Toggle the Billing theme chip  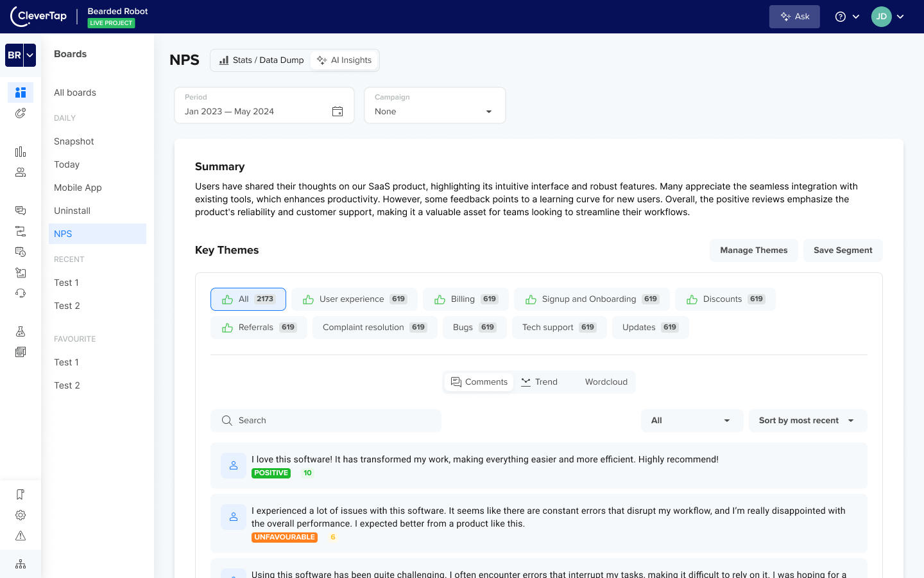[x=466, y=299]
